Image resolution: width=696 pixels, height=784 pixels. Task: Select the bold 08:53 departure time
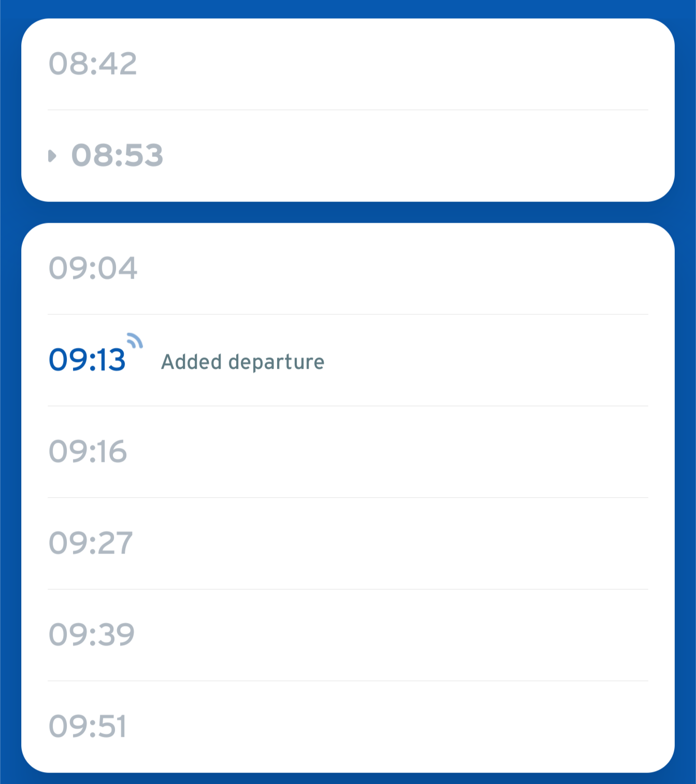click(117, 155)
